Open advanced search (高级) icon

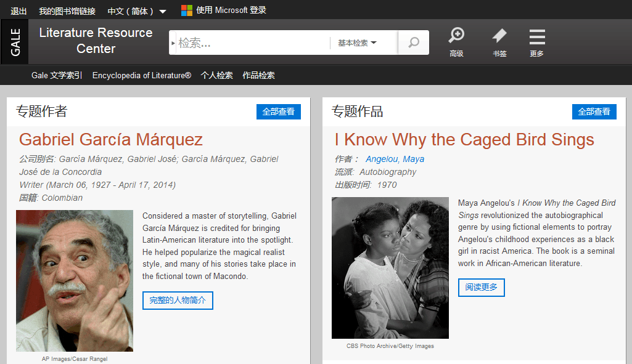tap(456, 42)
